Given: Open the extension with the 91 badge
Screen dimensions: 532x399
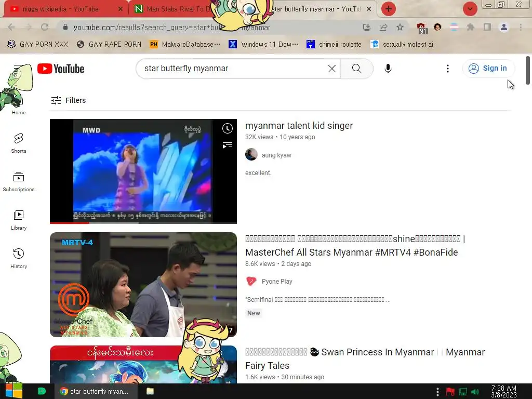Looking at the screenshot, I should click(421, 28).
